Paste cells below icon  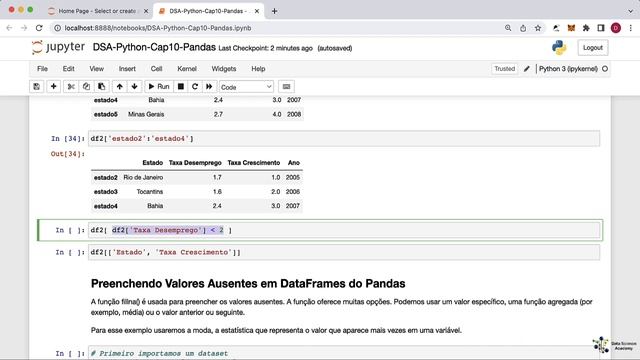click(x=101, y=87)
